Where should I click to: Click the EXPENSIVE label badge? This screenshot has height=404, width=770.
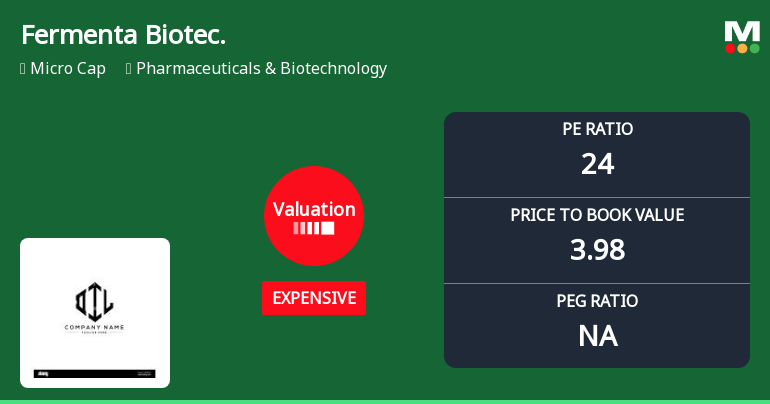pos(314,298)
